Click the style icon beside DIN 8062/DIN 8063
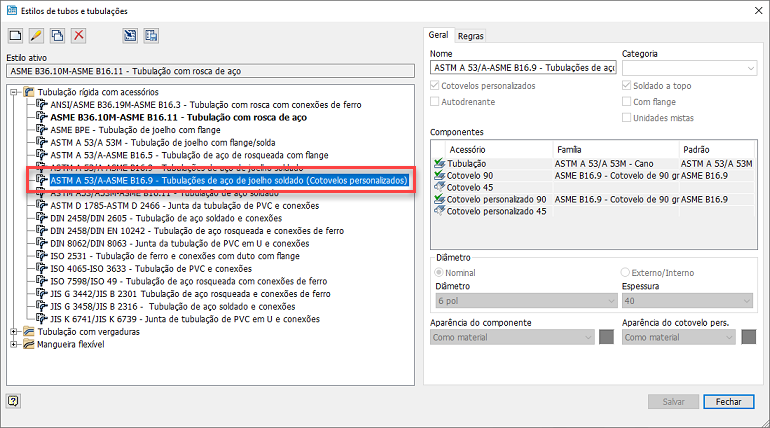770x428 pixels. 42,243
